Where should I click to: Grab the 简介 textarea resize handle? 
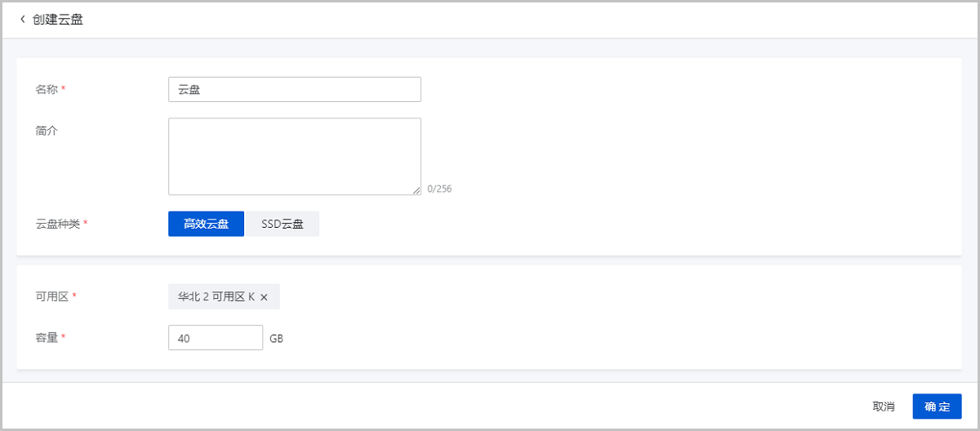(x=416, y=190)
